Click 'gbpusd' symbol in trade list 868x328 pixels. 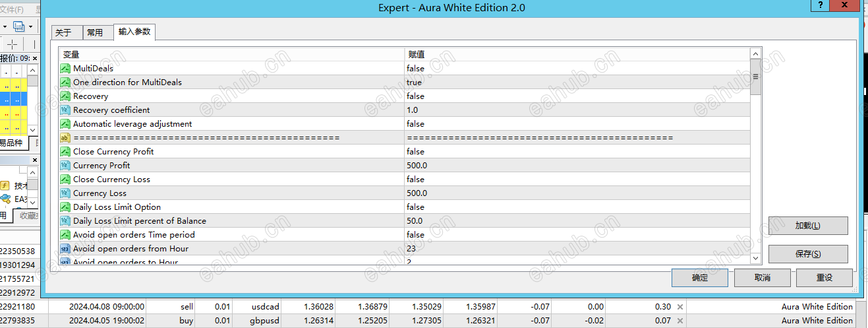pyautogui.click(x=265, y=321)
